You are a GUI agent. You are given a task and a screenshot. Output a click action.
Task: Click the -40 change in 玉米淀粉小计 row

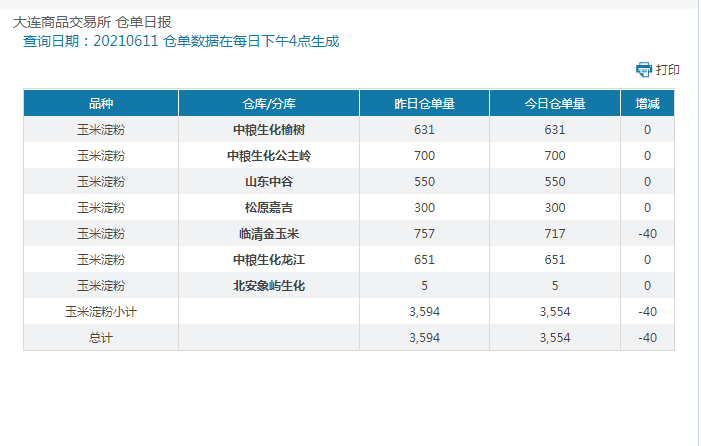tap(647, 311)
